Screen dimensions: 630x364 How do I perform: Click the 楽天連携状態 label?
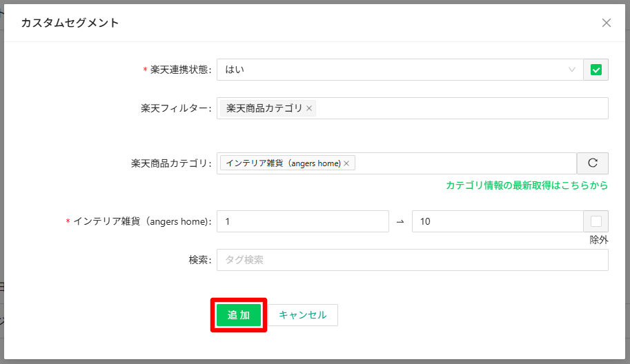(x=180, y=70)
